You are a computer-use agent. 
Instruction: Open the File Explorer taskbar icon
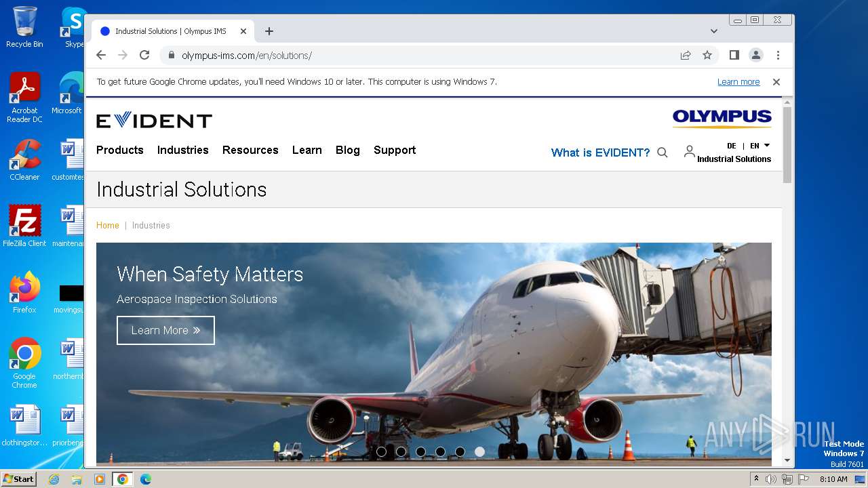coord(77,479)
